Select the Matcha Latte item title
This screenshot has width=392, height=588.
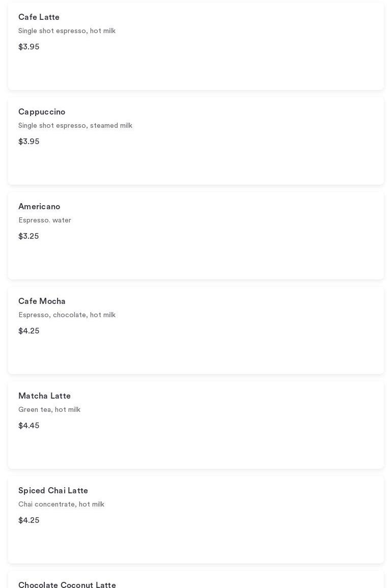[44, 396]
